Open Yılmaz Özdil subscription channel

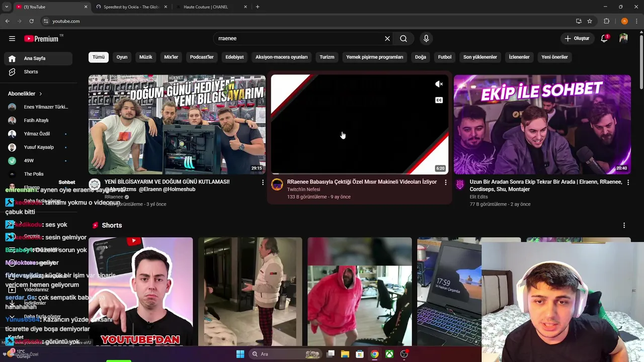(x=38, y=134)
